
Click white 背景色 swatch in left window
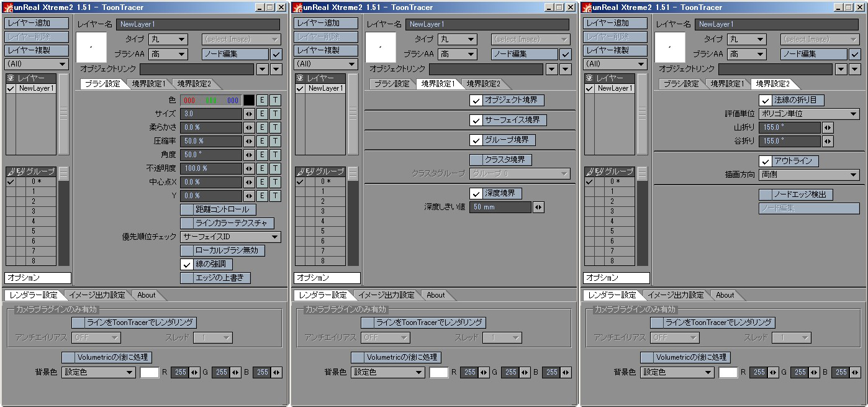click(150, 372)
